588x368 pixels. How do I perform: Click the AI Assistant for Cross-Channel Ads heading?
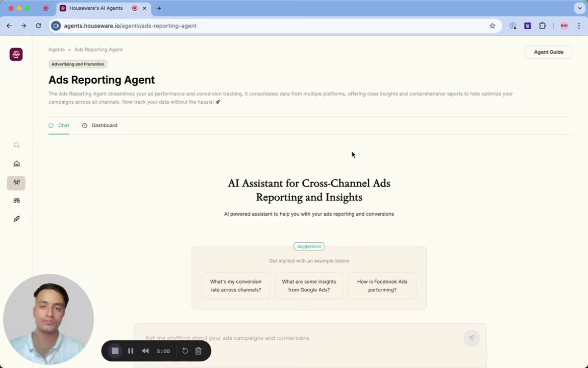(309, 190)
